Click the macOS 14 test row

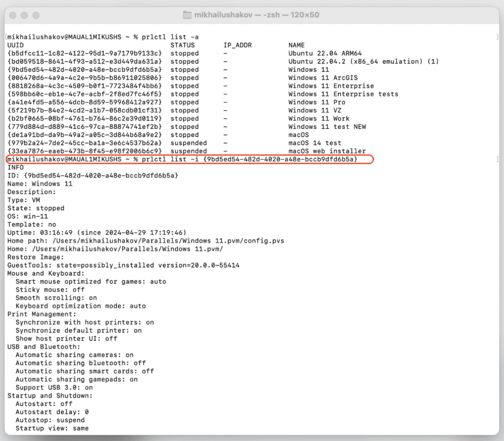click(315, 143)
